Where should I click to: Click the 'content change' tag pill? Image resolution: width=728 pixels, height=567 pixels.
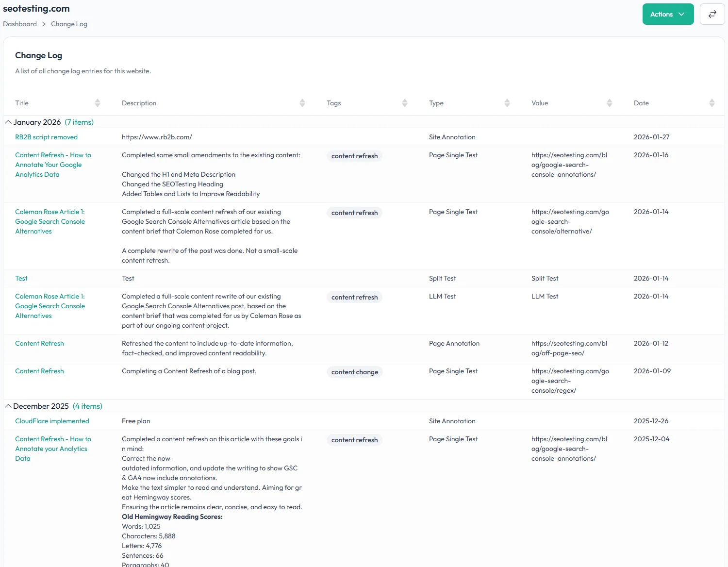354,372
